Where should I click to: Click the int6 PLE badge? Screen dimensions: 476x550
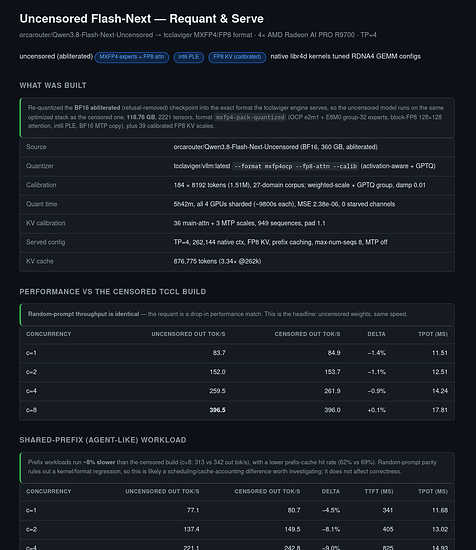pos(189,57)
